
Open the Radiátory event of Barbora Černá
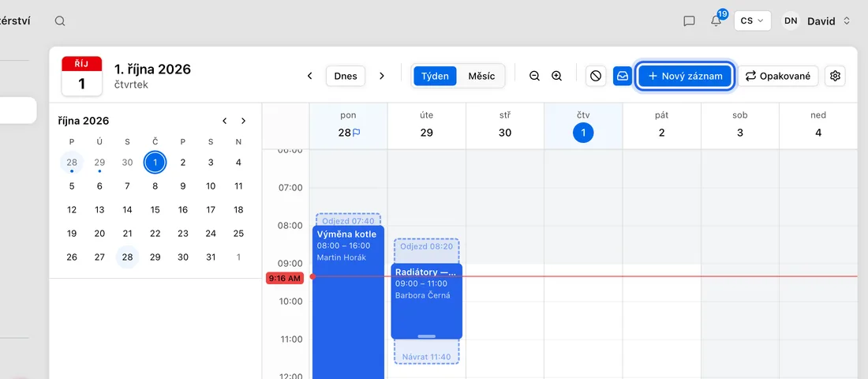click(426, 301)
